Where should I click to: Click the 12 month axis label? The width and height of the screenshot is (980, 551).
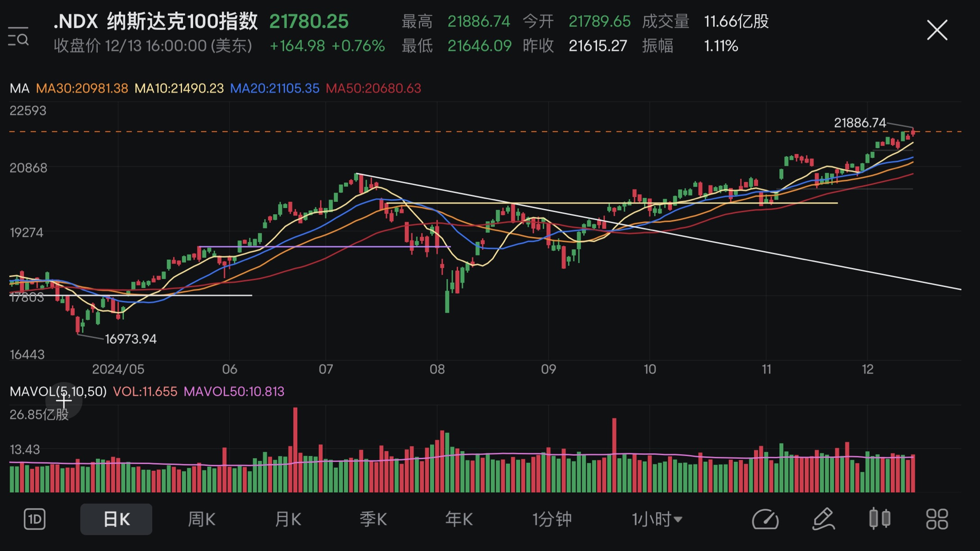867,369
